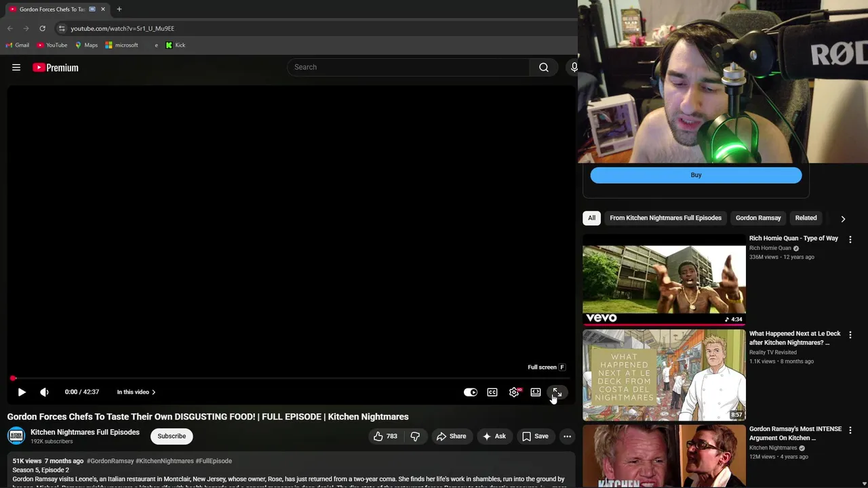Click the #KitchenNightmares hashtag
The height and width of the screenshot is (488, 868).
click(x=165, y=461)
